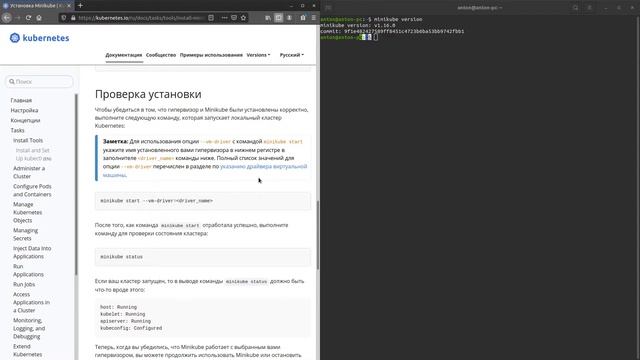Open Install Tools sidebar entry
The height and width of the screenshot is (360, 640).
28,140
